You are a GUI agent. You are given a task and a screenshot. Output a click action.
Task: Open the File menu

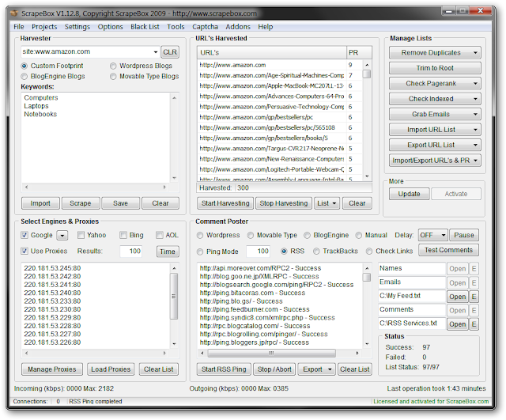tap(19, 27)
